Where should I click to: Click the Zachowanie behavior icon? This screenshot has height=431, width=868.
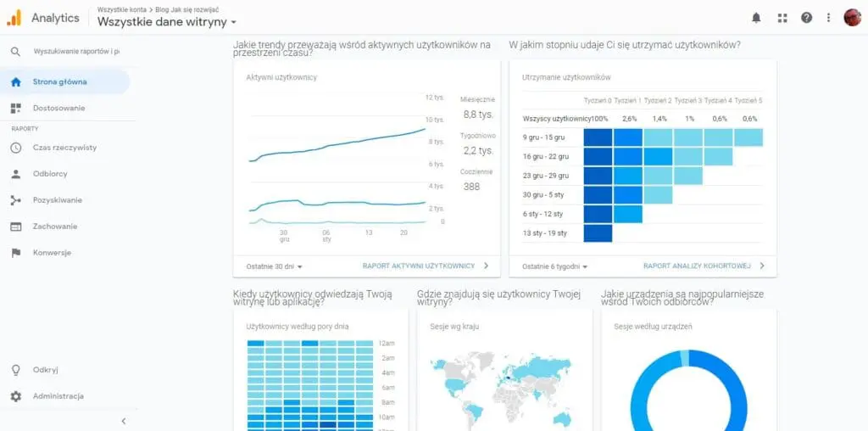tap(16, 227)
